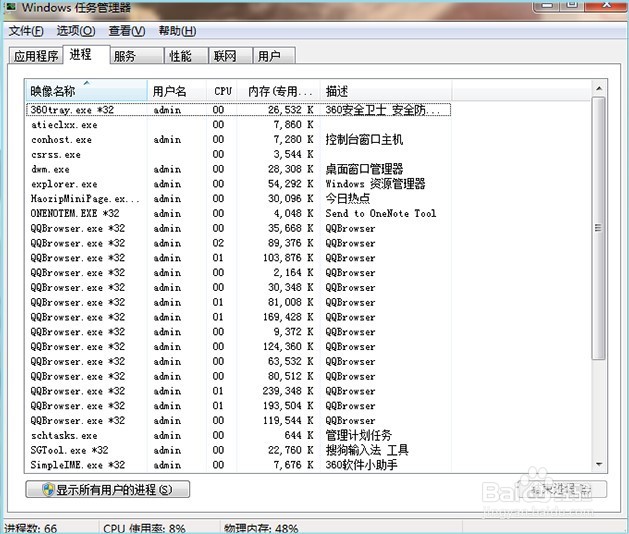Switch to the 进程 tab
The image size is (629, 534).
tap(86, 54)
